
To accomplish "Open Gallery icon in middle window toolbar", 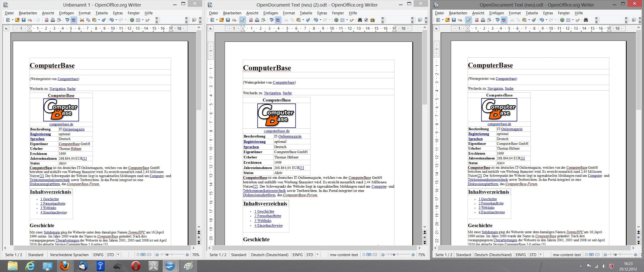I will (x=372, y=20).
